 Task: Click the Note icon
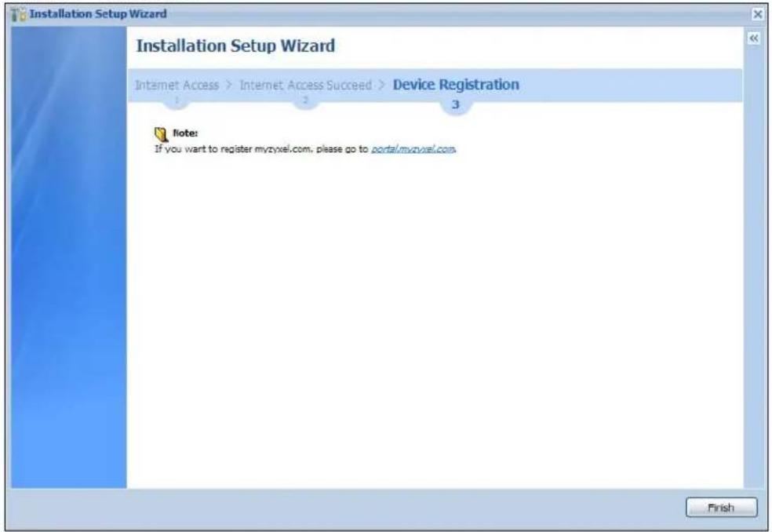[x=161, y=134]
